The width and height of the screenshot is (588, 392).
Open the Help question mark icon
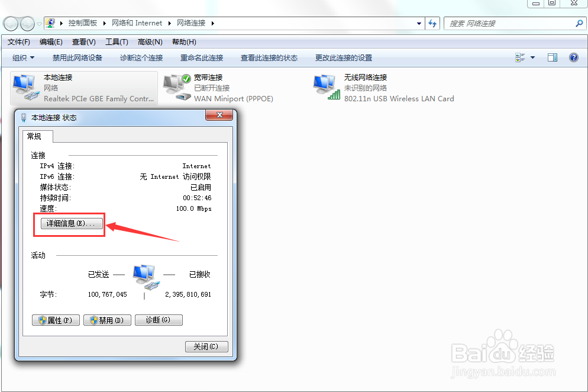(573, 57)
